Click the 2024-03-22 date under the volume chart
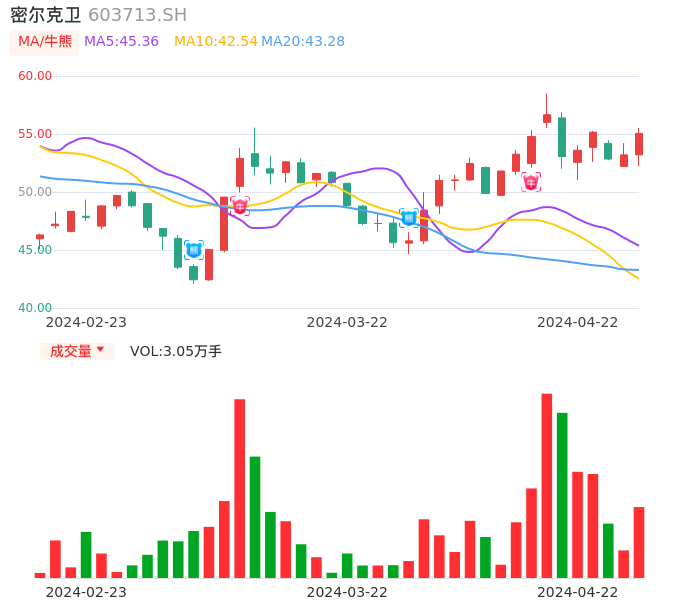 [x=347, y=592]
